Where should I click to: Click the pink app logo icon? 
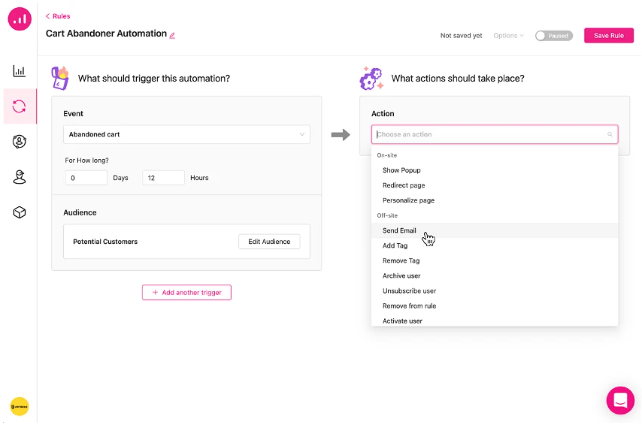(19, 19)
